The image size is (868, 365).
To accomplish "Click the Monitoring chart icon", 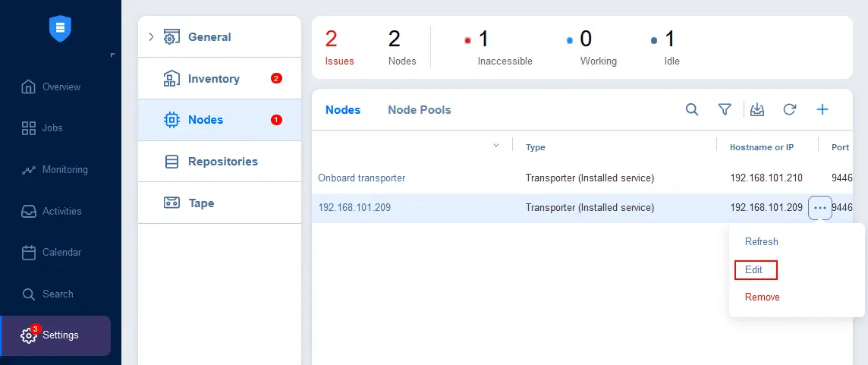I will [28, 170].
